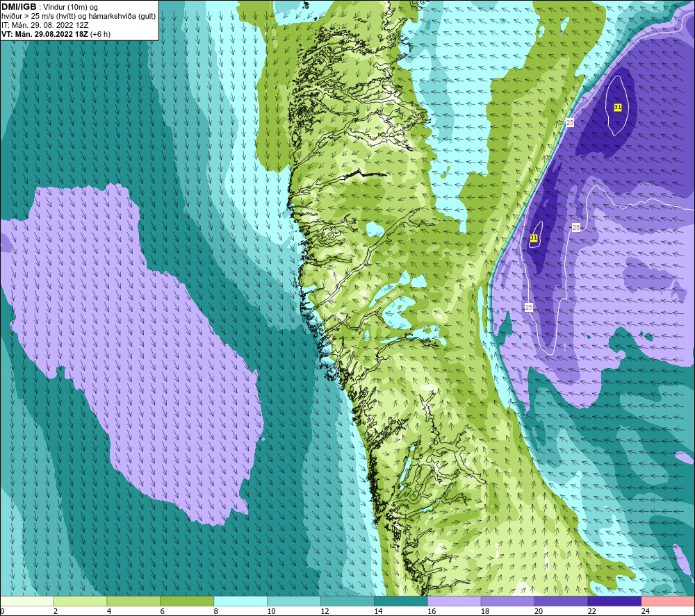Select the olive green 6–8 scale swatch
695x616 pixels.
click(x=187, y=601)
